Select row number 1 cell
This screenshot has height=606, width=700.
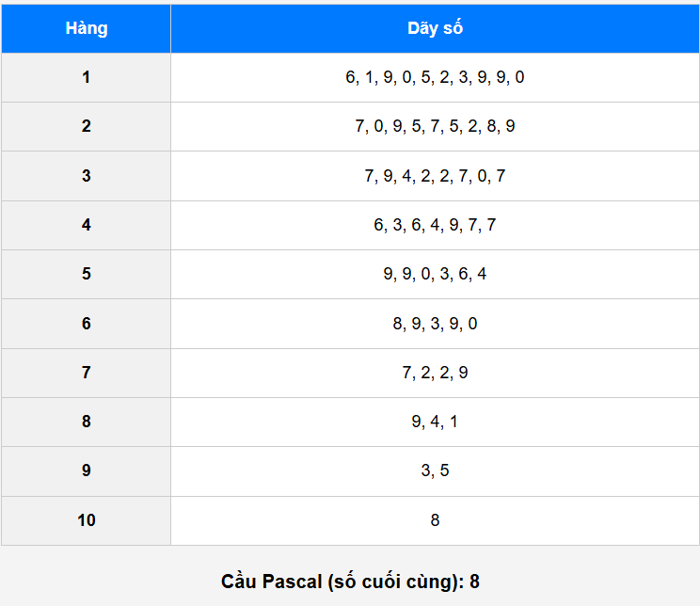coord(87,77)
